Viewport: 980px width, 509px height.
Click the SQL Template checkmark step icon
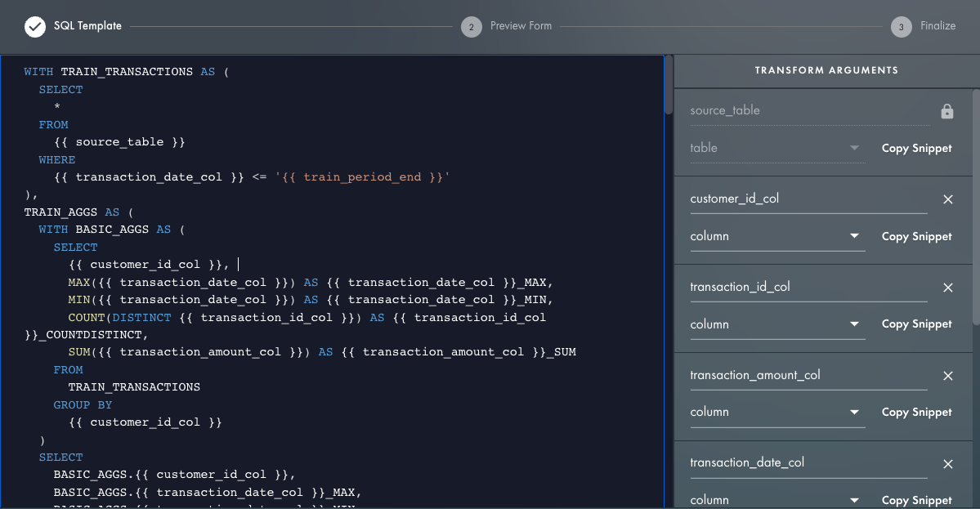tap(35, 26)
